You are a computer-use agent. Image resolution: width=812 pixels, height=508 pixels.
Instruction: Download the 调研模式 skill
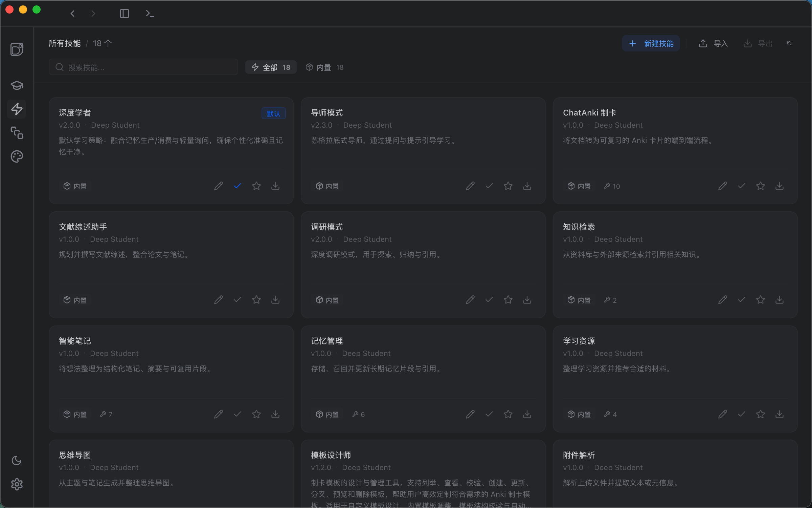click(527, 300)
